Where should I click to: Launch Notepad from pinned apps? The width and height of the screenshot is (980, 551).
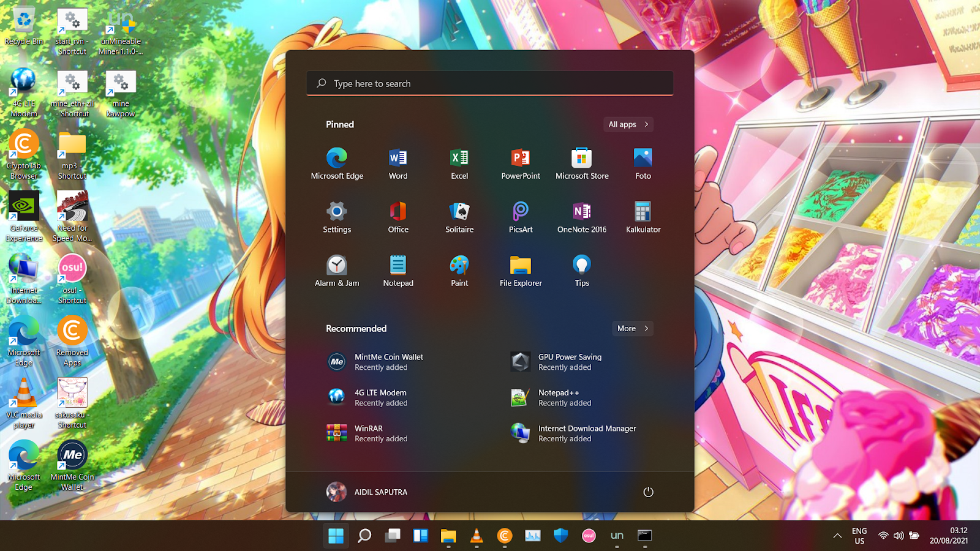point(398,271)
